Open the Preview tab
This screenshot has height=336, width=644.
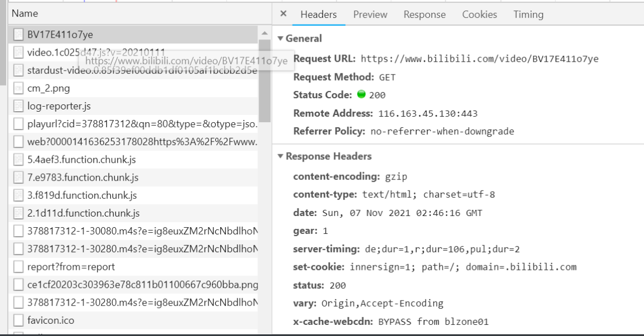click(x=370, y=14)
